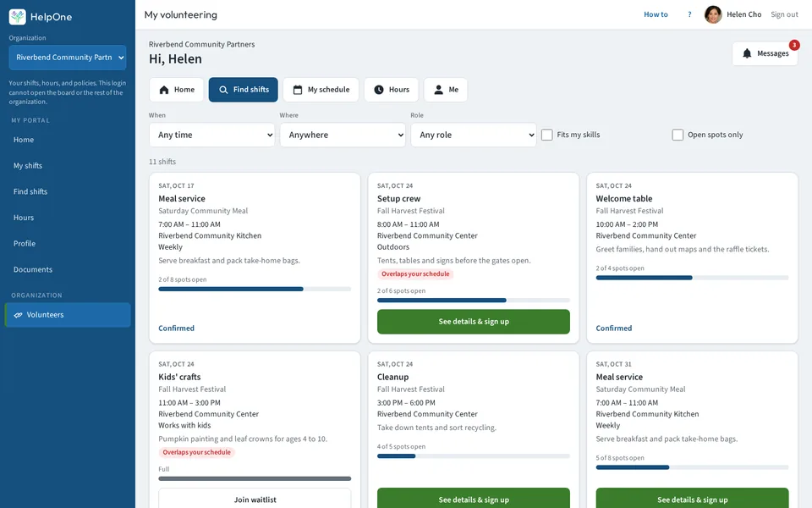Click the Hours clock icon
This screenshot has height=508, width=812.
point(379,90)
